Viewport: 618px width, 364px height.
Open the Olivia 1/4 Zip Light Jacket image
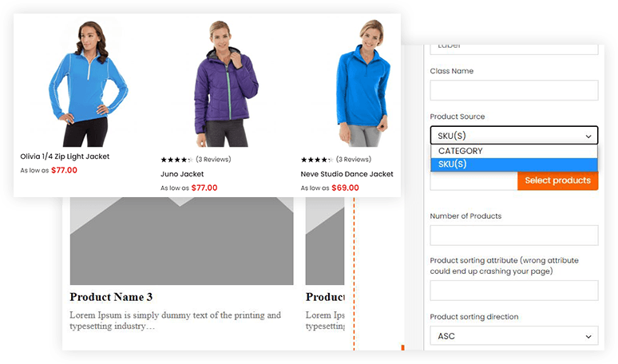coord(88,84)
